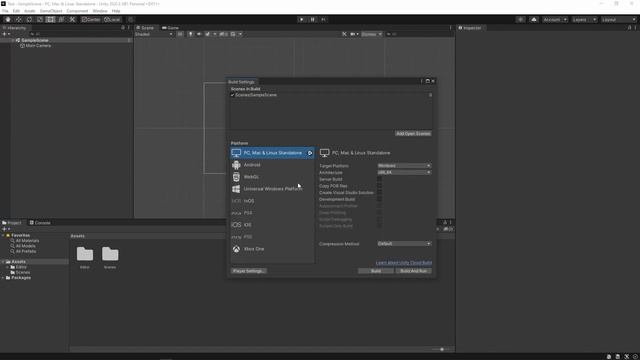Select the Hand tool in the toolbar
The height and width of the screenshot is (360, 640).
tap(8, 20)
